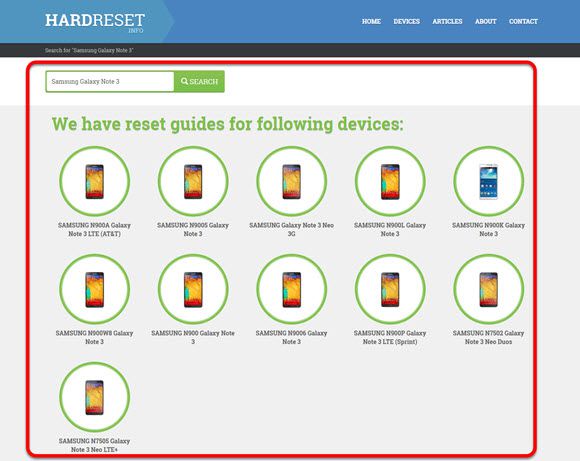Open the SAMSUNG N900A Galaxy Note 3 LTE (AT&T) link
The image size is (580, 461).
94,229
